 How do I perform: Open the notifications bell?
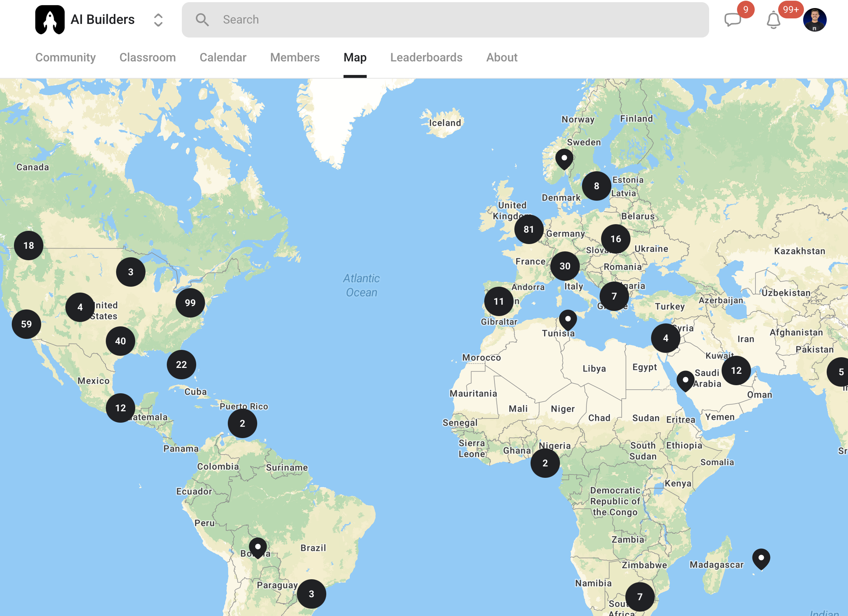pos(773,20)
